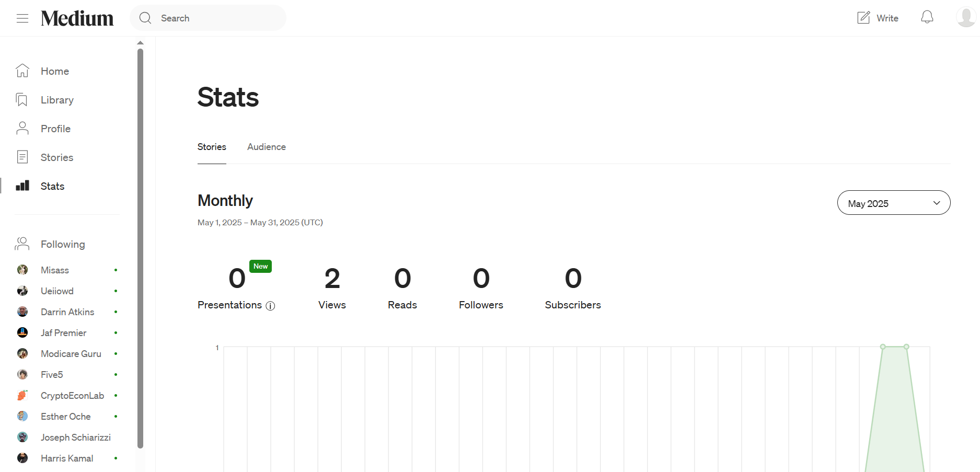Click the Medium logo
Viewport: 980px width, 472px height.
point(77,18)
